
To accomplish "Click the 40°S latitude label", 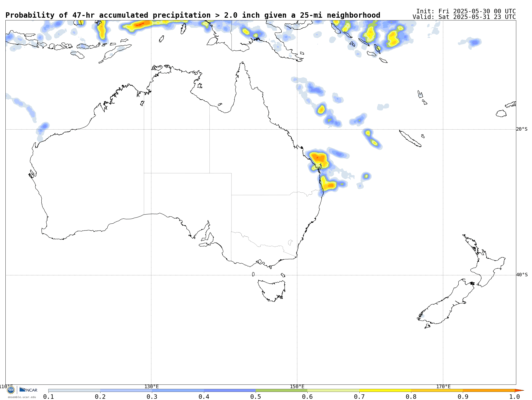I will point(522,275).
